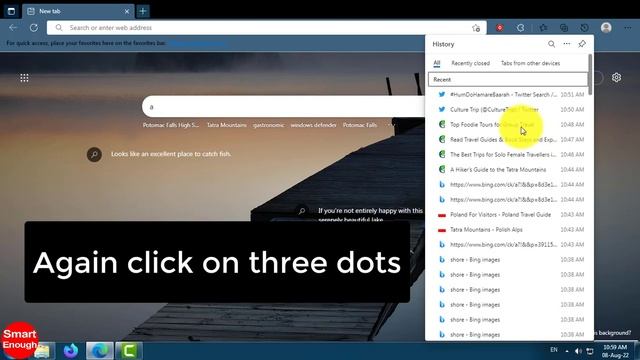Open Poland For Visitors - Poland Travel Guide
640x360 pixels.
[x=509, y=215]
